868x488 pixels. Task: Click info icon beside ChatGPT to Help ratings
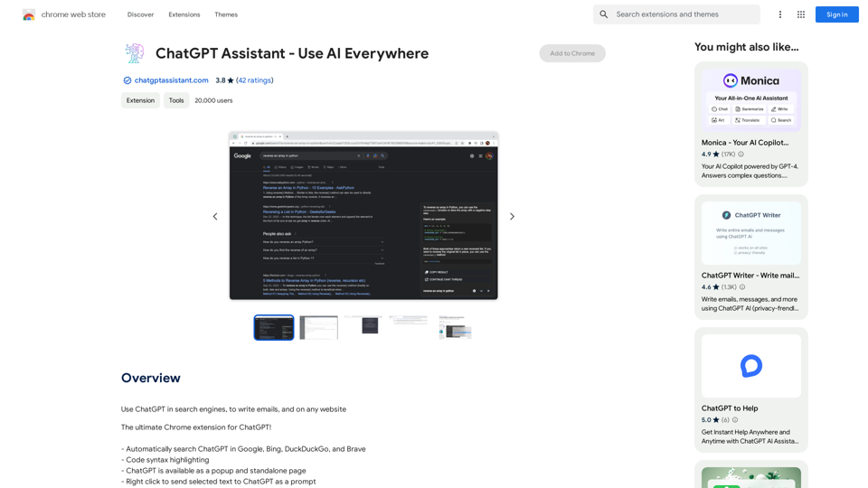click(735, 420)
